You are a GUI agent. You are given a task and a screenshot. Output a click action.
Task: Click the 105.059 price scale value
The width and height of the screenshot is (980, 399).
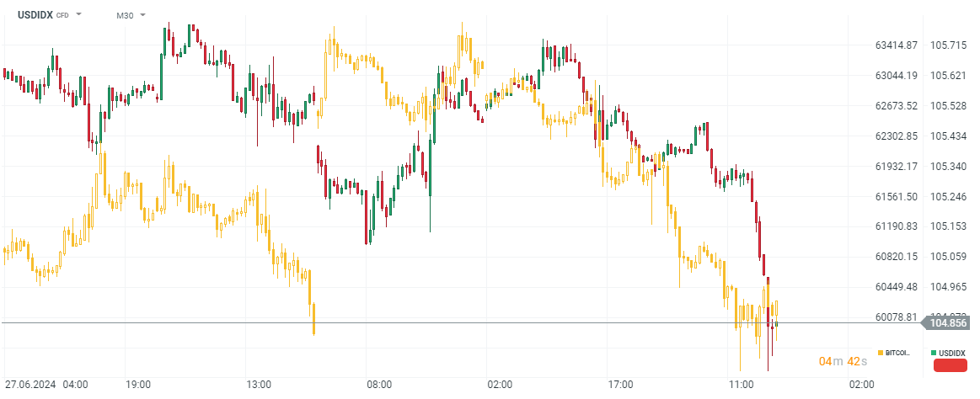click(x=948, y=256)
